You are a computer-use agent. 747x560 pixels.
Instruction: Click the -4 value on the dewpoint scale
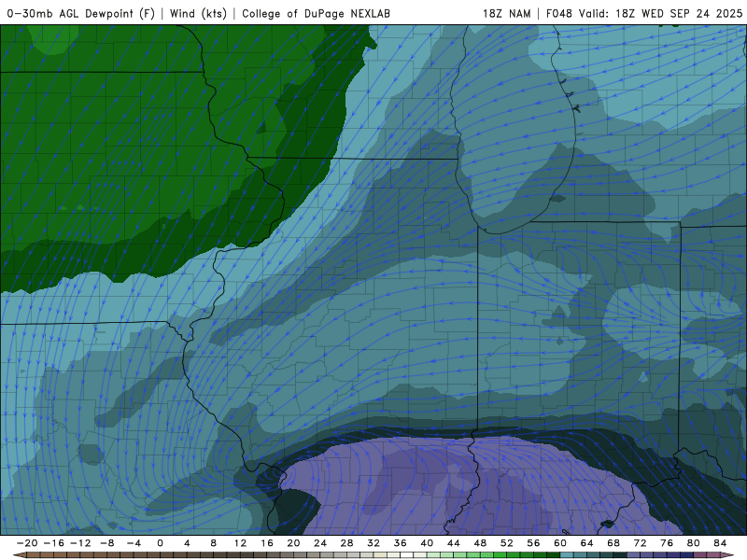tap(134, 543)
